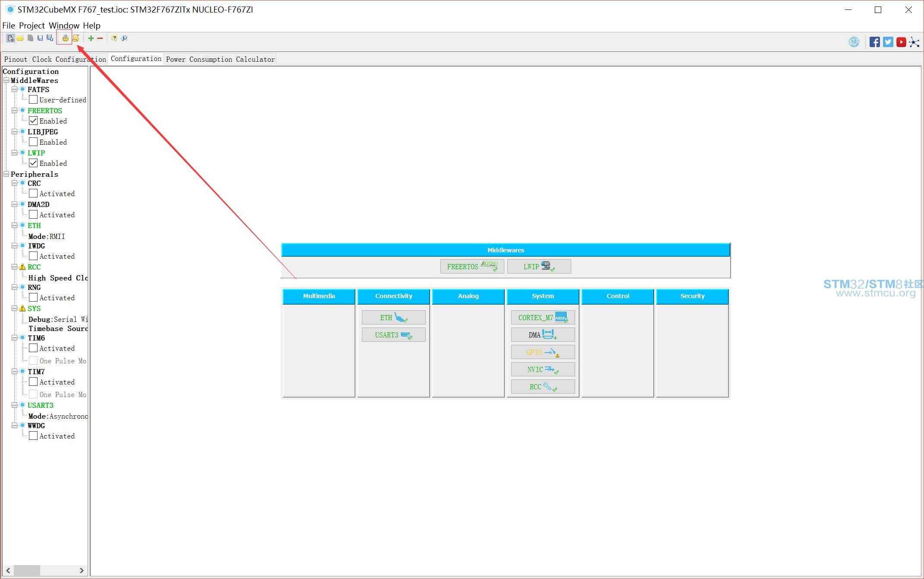The width and height of the screenshot is (924, 579).
Task: Click the warning icon beside RCC in tree
Action: [22, 267]
